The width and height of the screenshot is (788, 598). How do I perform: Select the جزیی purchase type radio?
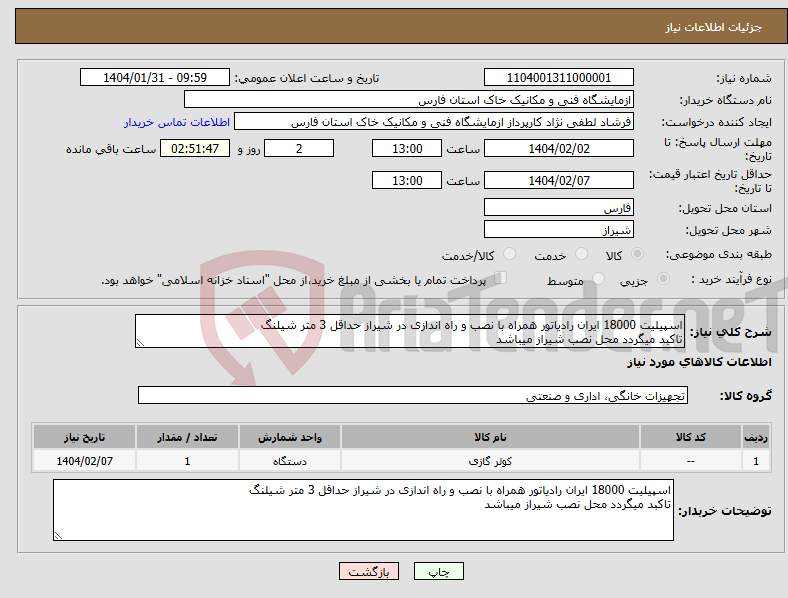click(x=663, y=279)
